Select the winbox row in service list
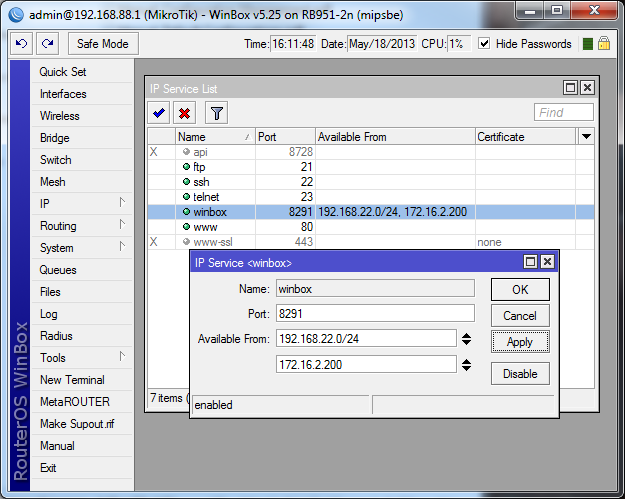 (371, 212)
